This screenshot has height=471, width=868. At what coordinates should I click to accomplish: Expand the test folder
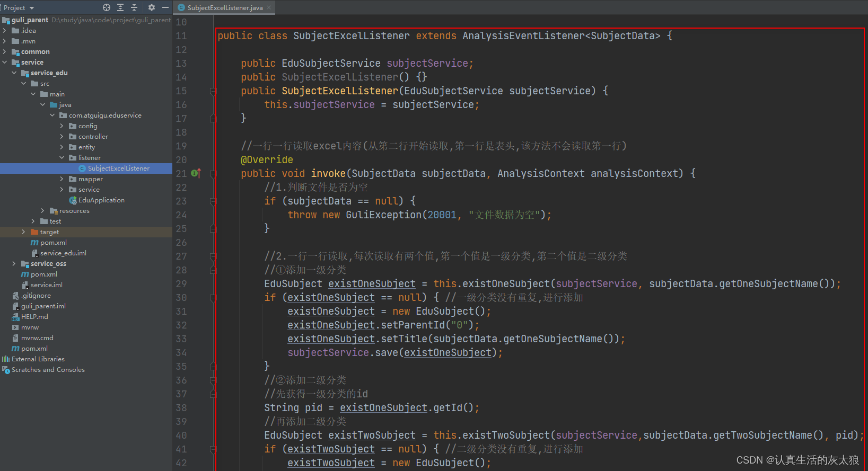coord(33,221)
